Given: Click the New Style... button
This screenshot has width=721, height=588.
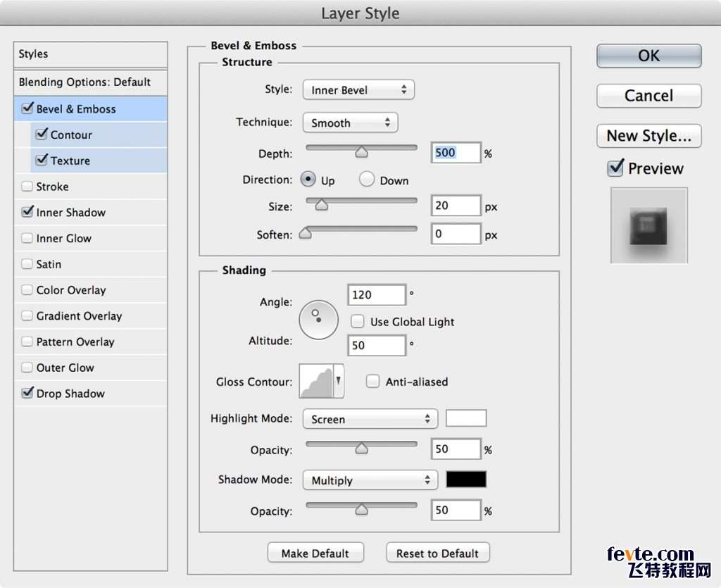Looking at the screenshot, I should 648,136.
